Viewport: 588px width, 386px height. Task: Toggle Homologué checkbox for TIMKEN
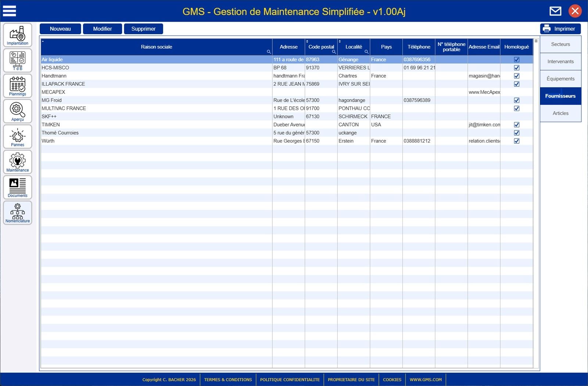click(516, 125)
